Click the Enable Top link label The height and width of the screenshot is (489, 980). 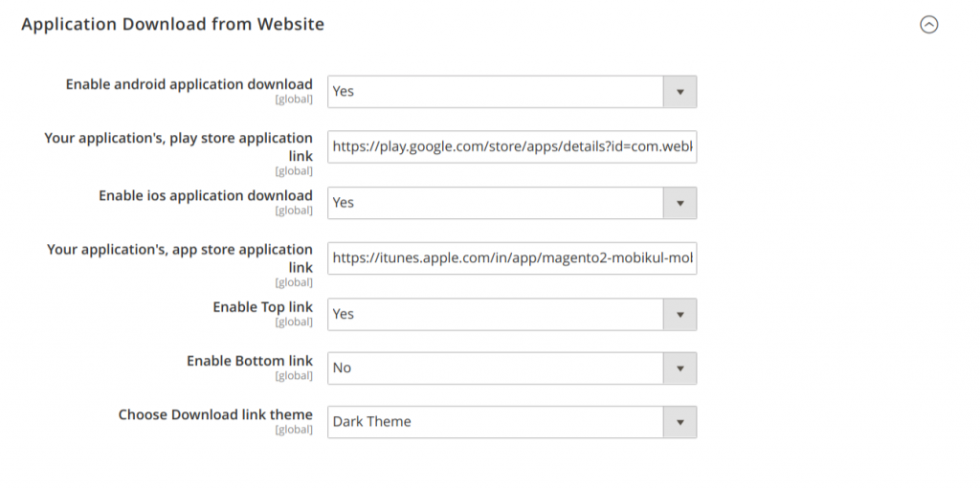[262, 307]
